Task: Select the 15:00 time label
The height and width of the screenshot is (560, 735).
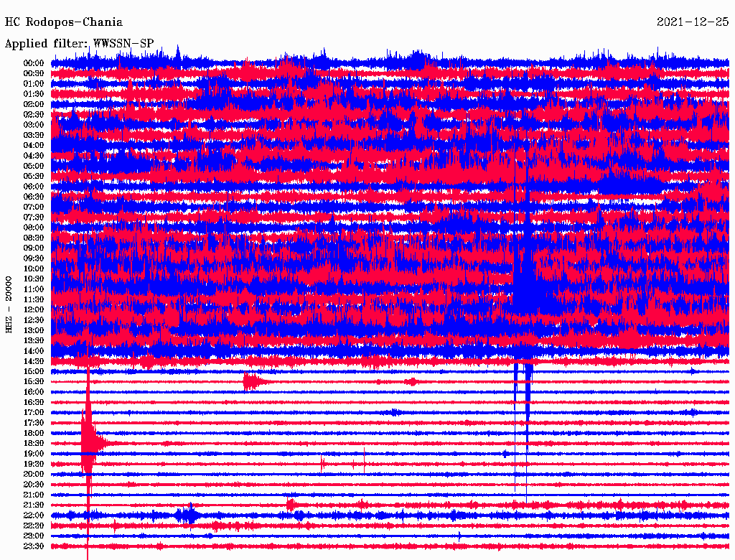Action: pos(34,371)
